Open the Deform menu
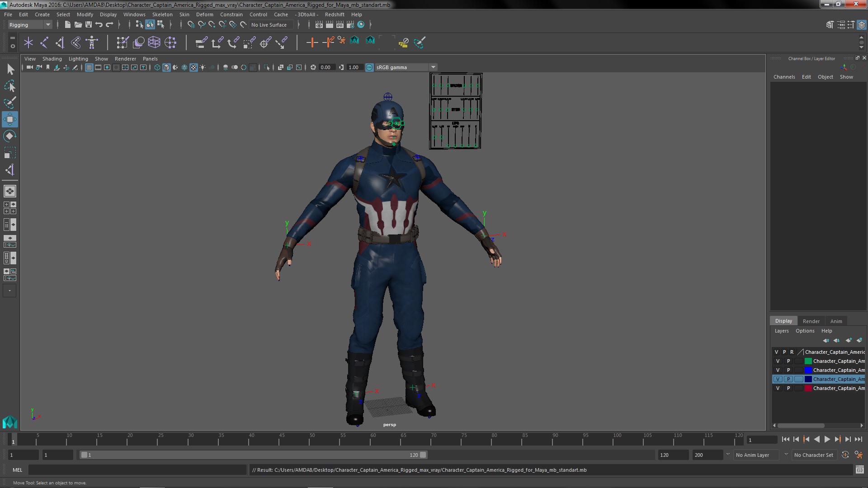This screenshot has height=488, width=868. coord(204,14)
